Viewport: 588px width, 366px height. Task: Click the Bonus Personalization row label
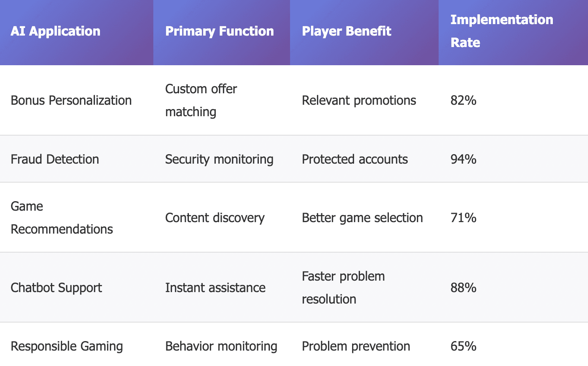71,100
